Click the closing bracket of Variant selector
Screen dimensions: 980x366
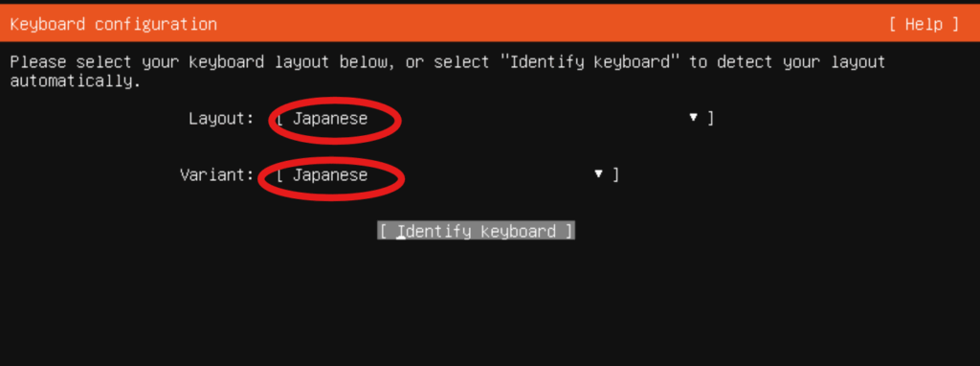[x=616, y=174]
